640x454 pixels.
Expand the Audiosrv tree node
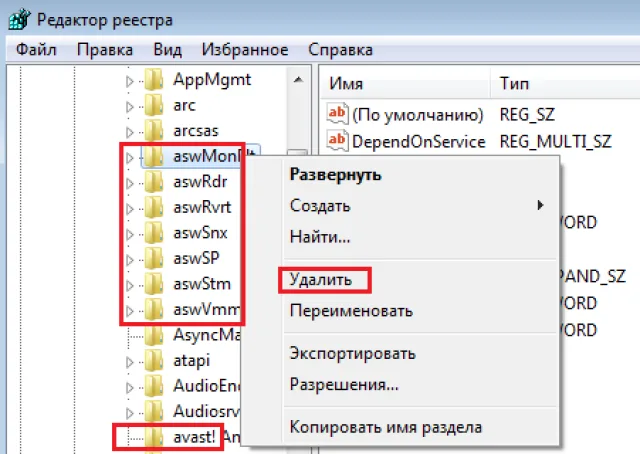pos(130,413)
